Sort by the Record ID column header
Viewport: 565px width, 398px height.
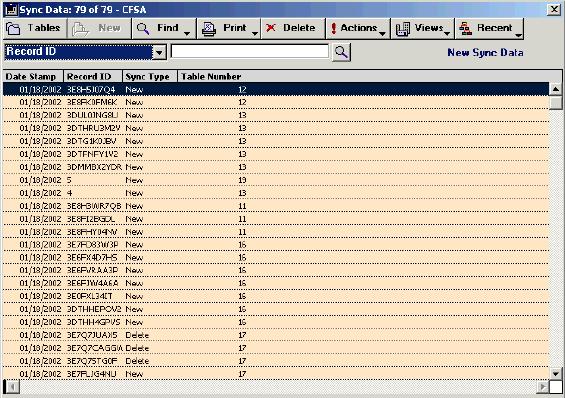click(x=93, y=76)
